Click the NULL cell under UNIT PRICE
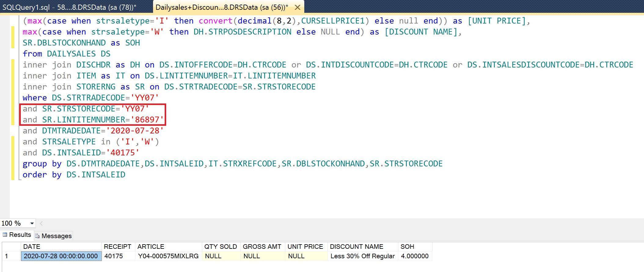This screenshot has height=272, width=644. [x=306, y=256]
